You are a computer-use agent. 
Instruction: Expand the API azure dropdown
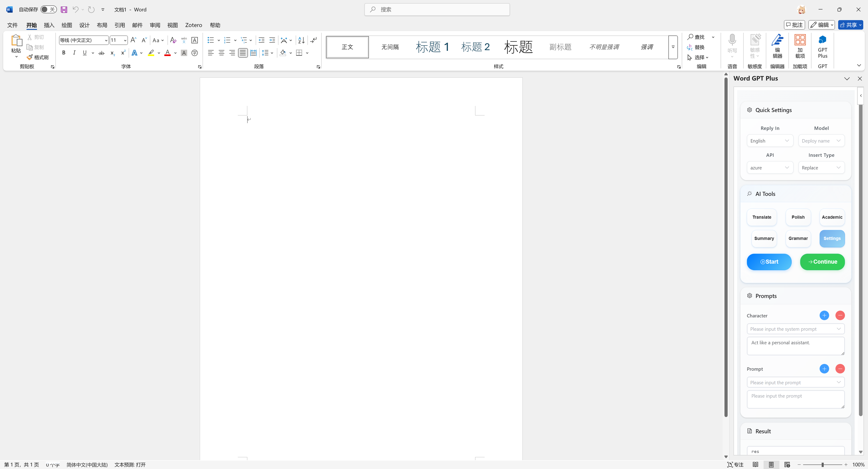point(770,168)
